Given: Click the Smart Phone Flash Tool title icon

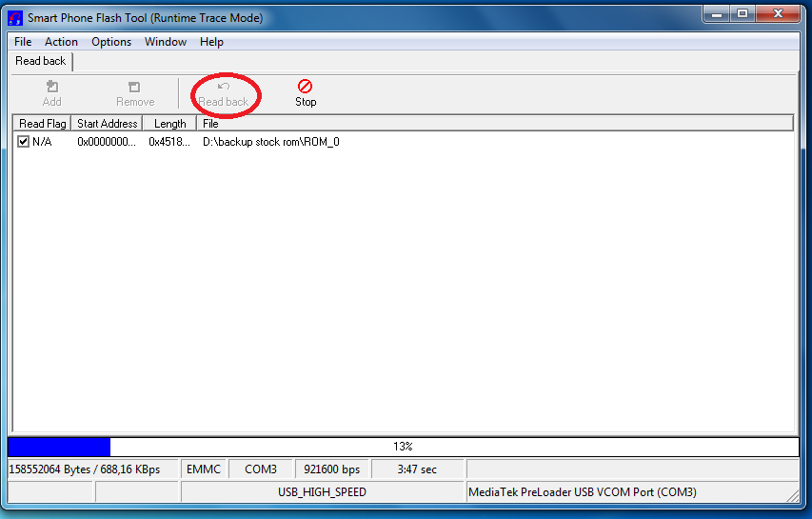Looking at the screenshot, I should [15, 18].
